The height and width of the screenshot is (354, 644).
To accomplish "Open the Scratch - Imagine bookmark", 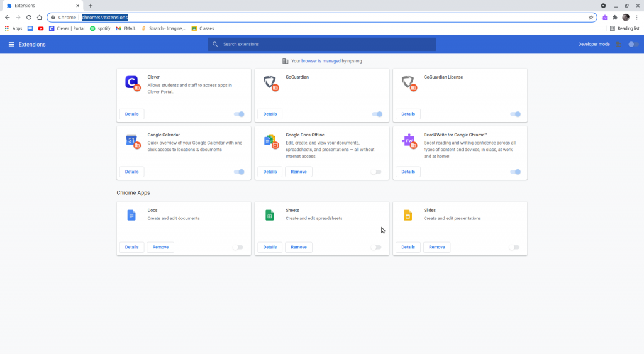I will pyautogui.click(x=164, y=28).
